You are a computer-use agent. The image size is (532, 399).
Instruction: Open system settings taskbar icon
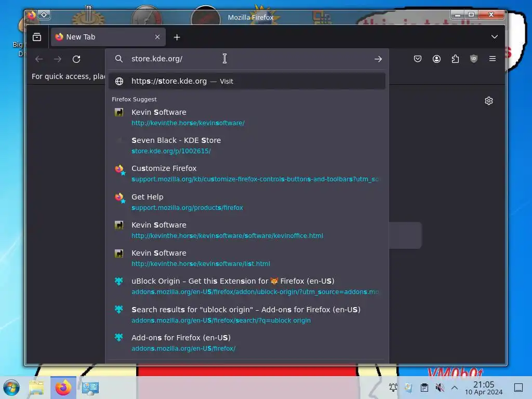tap(90, 388)
